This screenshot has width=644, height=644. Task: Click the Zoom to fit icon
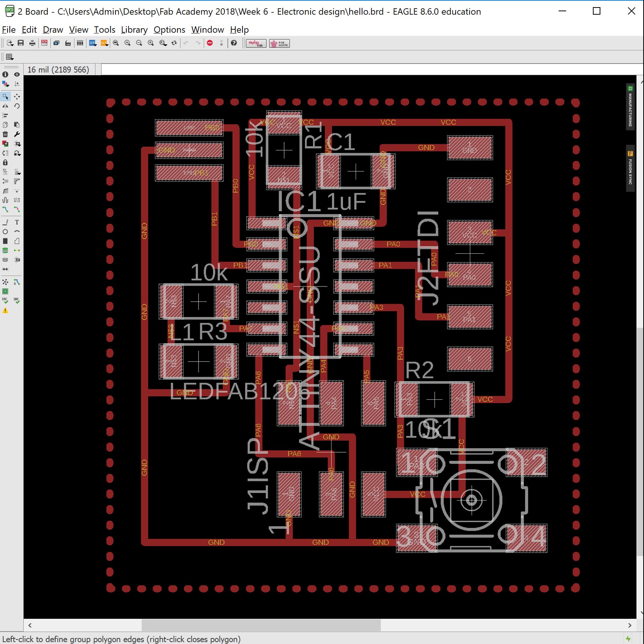pos(116,43)
